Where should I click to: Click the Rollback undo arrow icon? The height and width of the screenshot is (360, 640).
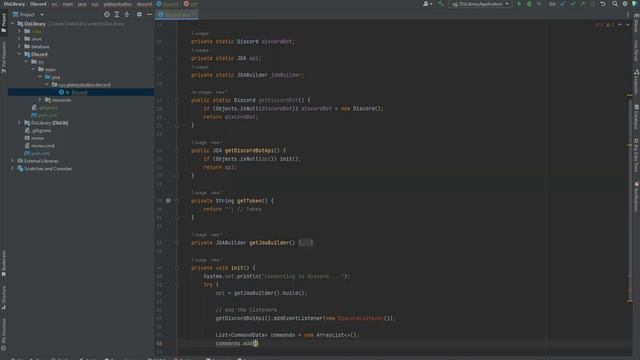pos(603,4)
